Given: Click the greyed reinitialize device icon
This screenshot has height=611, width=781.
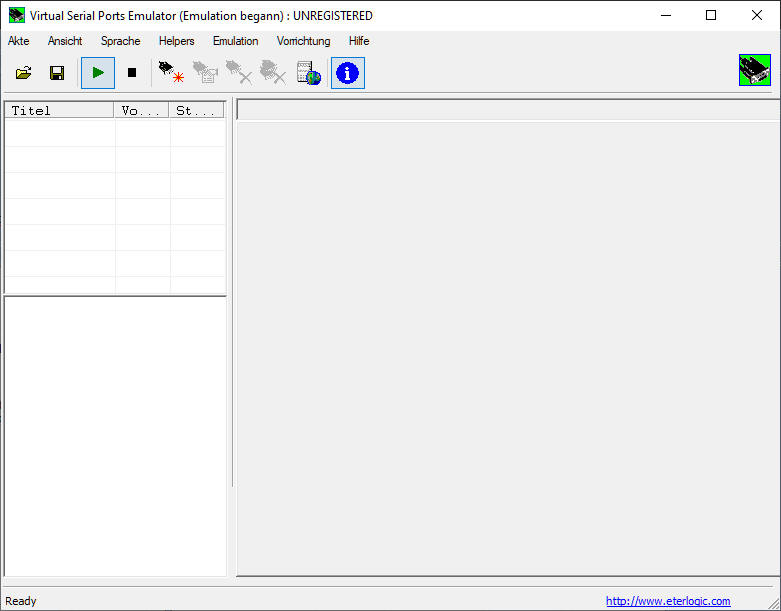Looking at the screenshot, I should coord(205,73).
